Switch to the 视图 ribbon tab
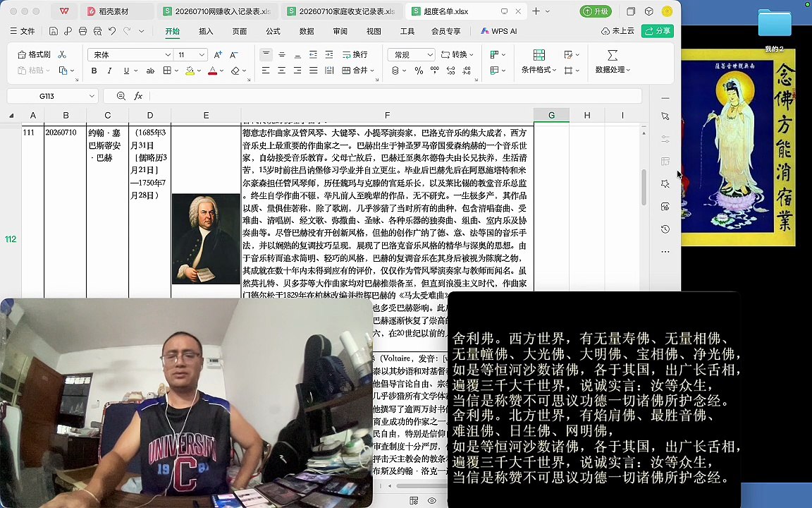The image size is (812, 508). click(374, 31)
